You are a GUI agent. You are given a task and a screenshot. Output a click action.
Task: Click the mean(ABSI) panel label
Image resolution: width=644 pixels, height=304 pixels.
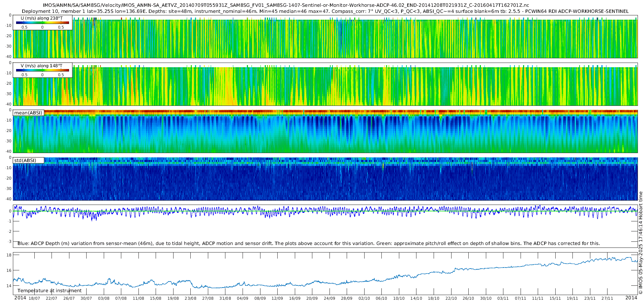(28, 113)
